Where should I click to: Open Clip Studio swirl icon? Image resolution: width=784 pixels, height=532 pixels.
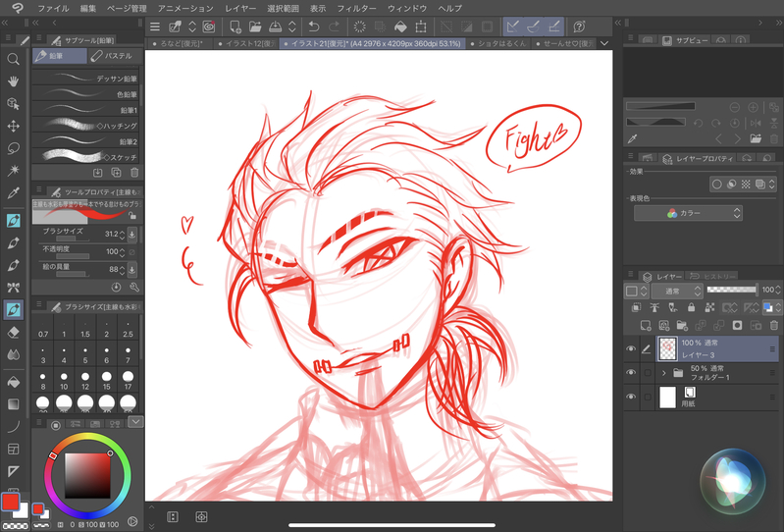pyautogui.click(x=208, y=27)
